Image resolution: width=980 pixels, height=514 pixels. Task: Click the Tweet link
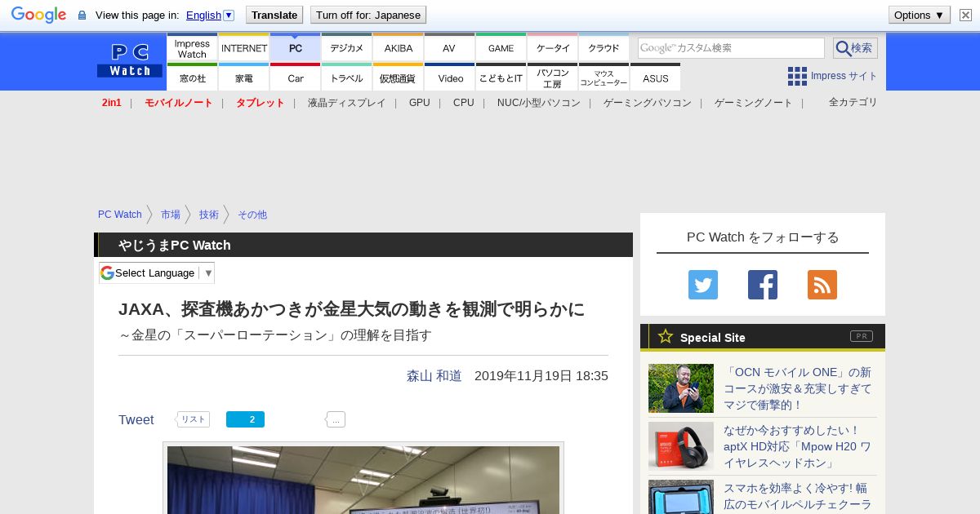tap(136, 419)
